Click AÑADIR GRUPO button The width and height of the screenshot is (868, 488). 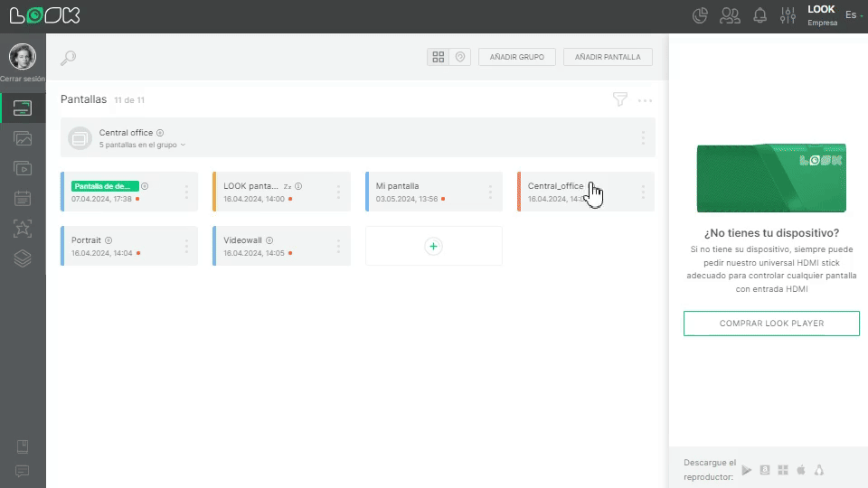coord(517,57)
